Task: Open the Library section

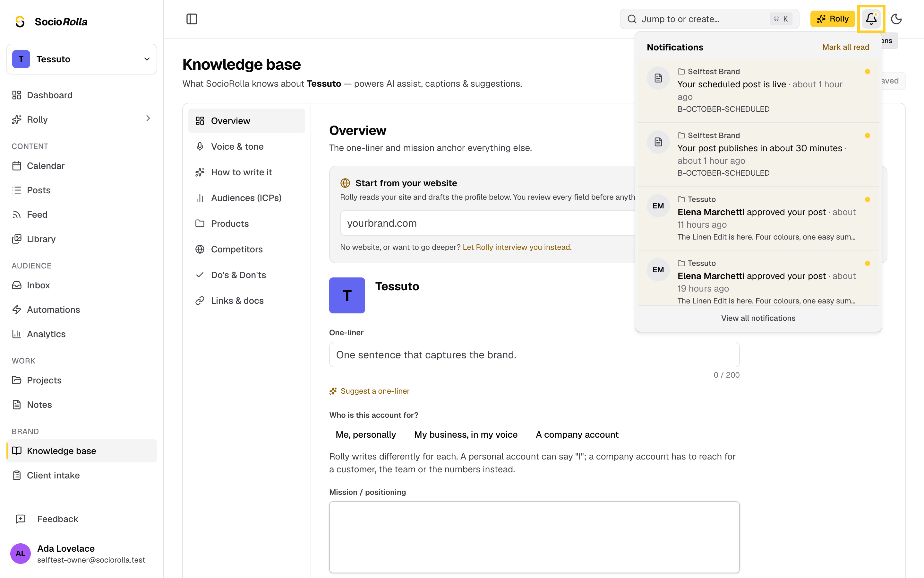Action: click(82, 239)
